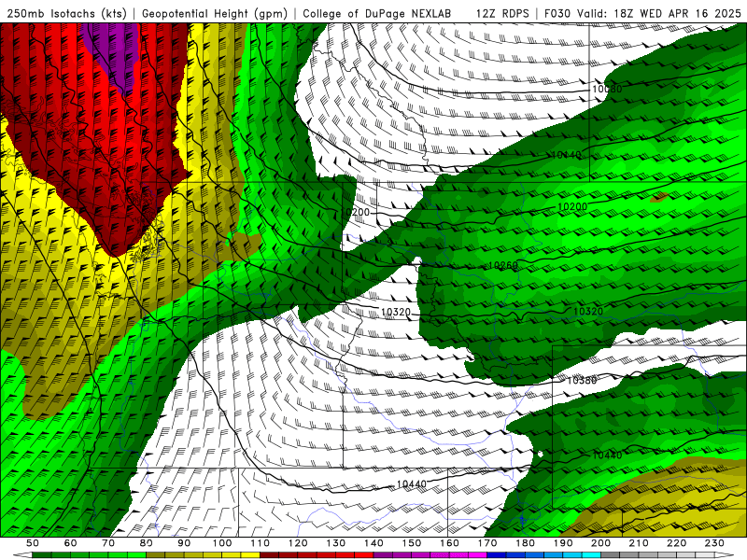
Task: Click the 200 label on the color scale
Action: point(600,543)
